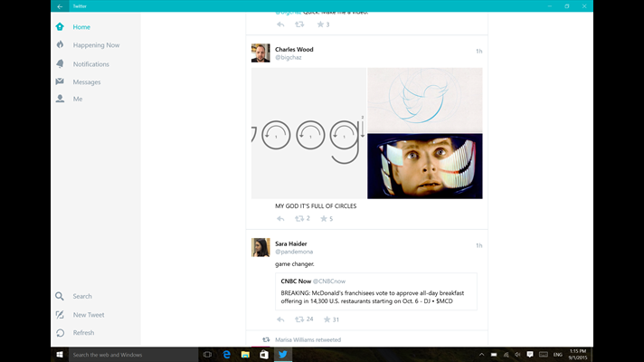Open Windows Start menu
The width and height of the screenshot is (644, 362).
coord(60,355)
